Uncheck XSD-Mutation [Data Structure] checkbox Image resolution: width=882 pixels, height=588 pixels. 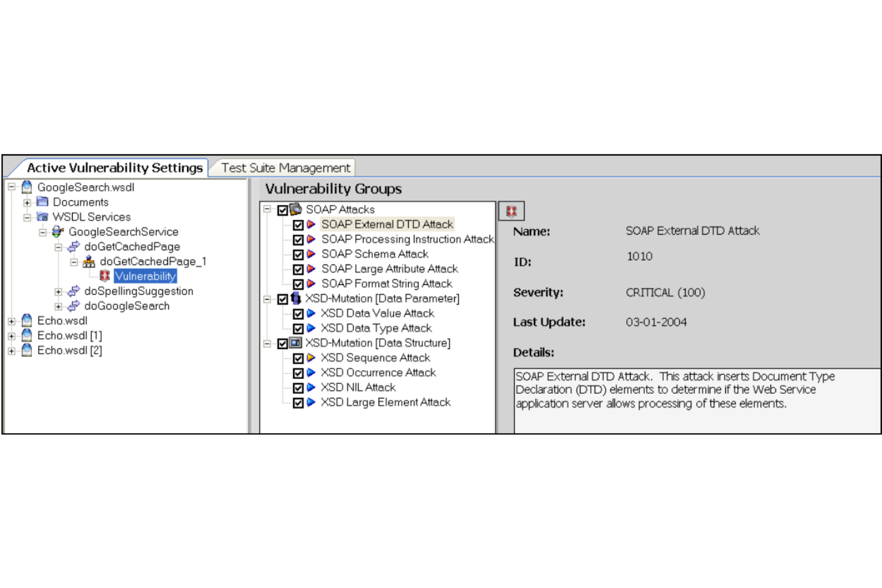283,344
